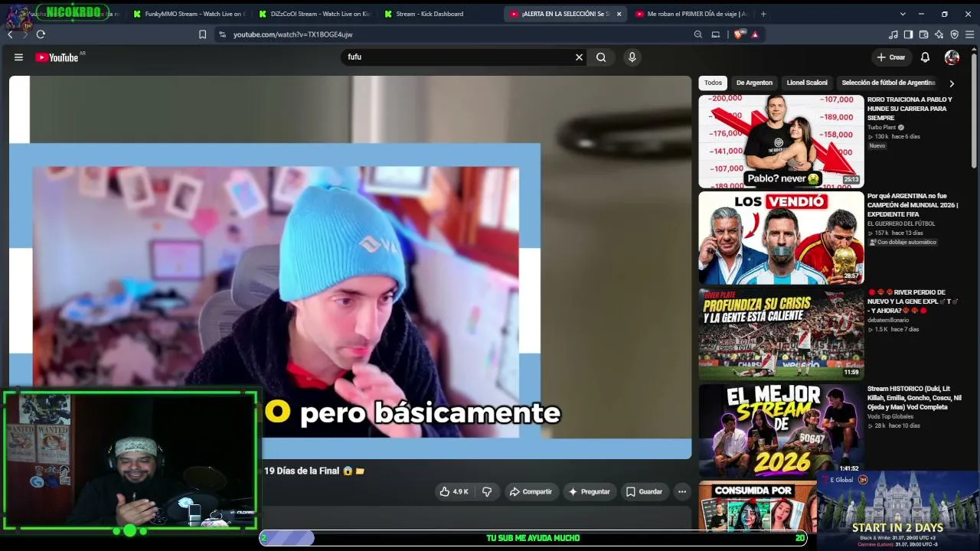Open PROFUNDIZA SU CRISIS video thumbnail
The height and width of the screenshot is (551, 980).
[781, 334]
